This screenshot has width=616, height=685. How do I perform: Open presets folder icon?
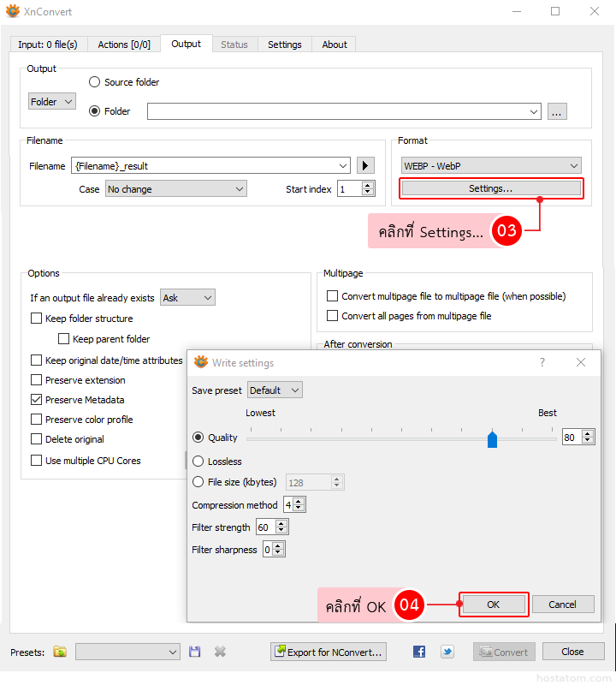tap(60, 652)
